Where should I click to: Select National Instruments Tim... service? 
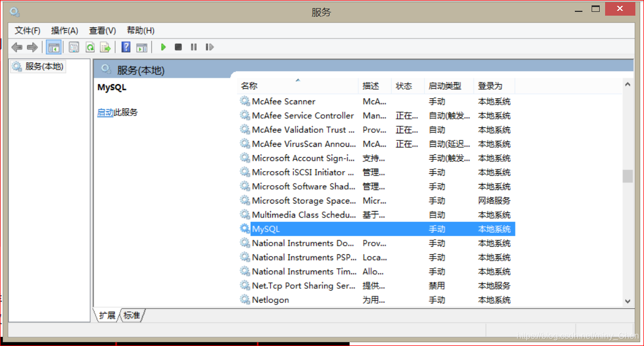click(376, 272)
